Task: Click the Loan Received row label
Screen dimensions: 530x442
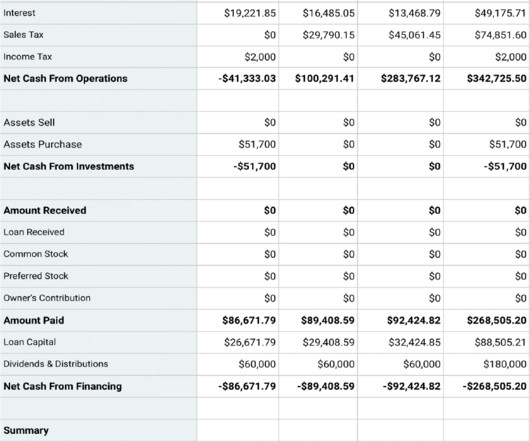Action: tap(34, 232)
